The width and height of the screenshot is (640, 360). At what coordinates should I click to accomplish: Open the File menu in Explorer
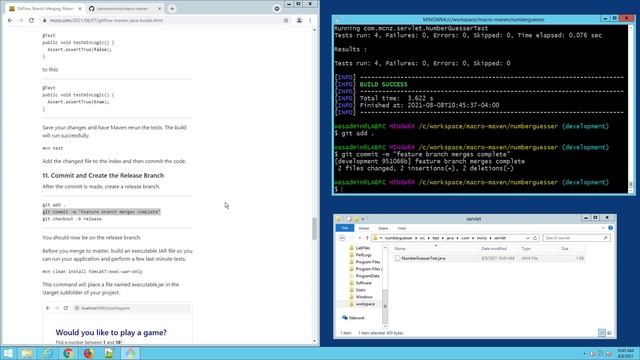pos(345,228)
